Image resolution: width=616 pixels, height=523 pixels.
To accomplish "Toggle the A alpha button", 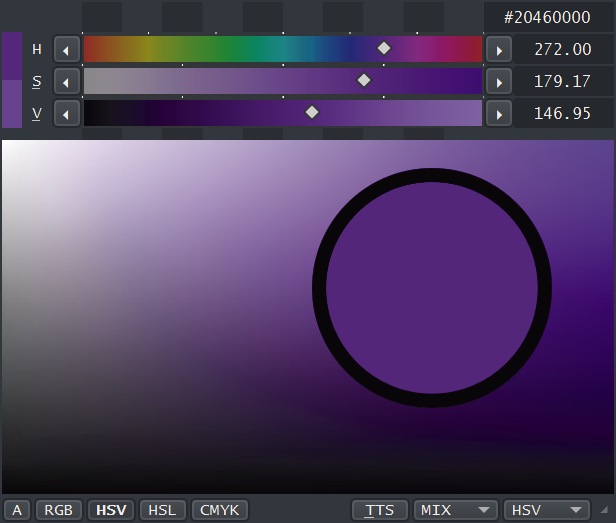I will point(17,510).
